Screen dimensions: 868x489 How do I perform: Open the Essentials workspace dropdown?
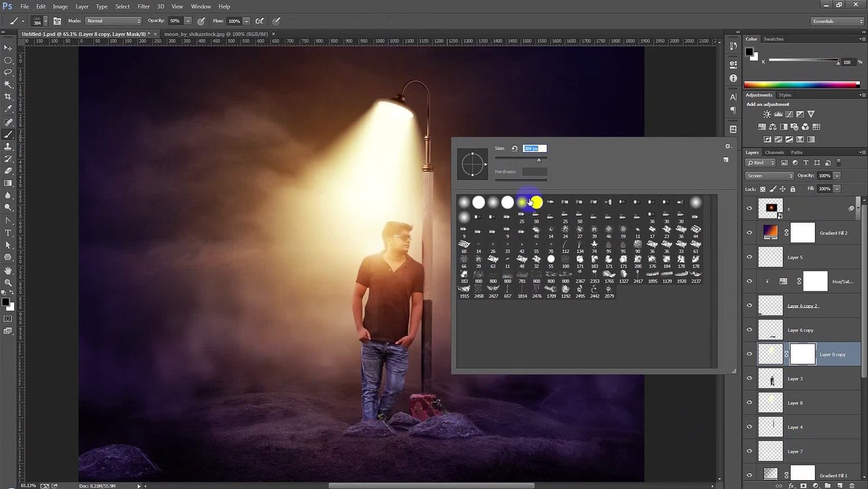(837, 21)
